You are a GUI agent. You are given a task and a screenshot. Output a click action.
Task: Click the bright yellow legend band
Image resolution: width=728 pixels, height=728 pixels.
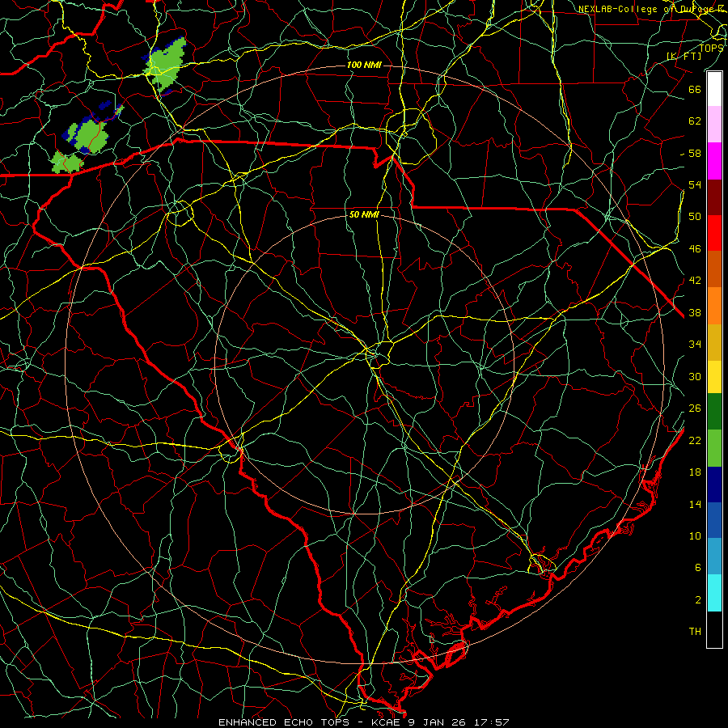[714, 377]
